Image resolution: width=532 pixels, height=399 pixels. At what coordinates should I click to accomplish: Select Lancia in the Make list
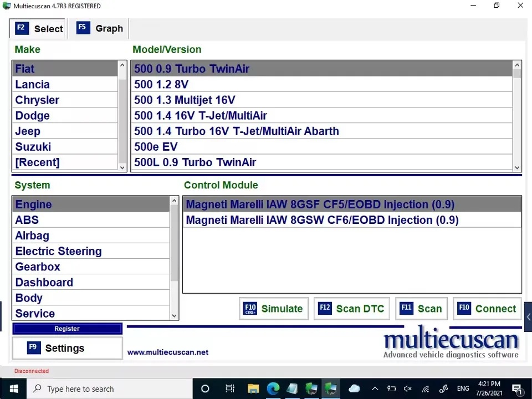[32, 84]
